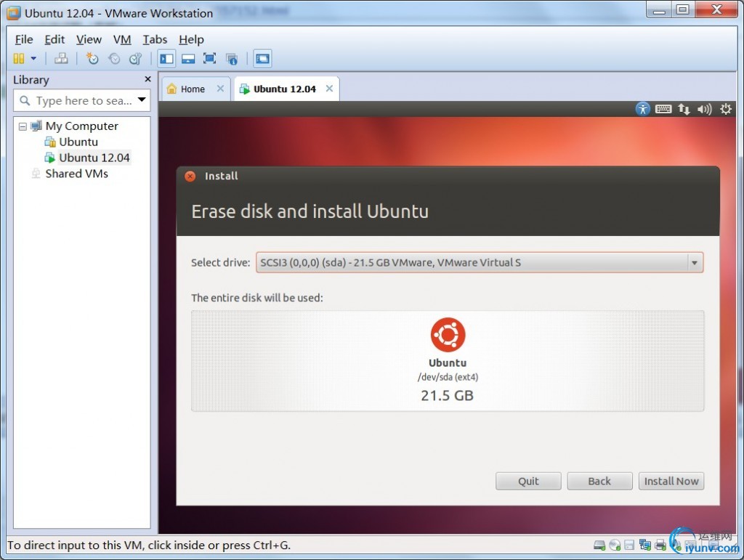Take a snapshot of the VM
The height and width of the screenshot is (560, 744).
pyautogui.click(x=92, y=58)
